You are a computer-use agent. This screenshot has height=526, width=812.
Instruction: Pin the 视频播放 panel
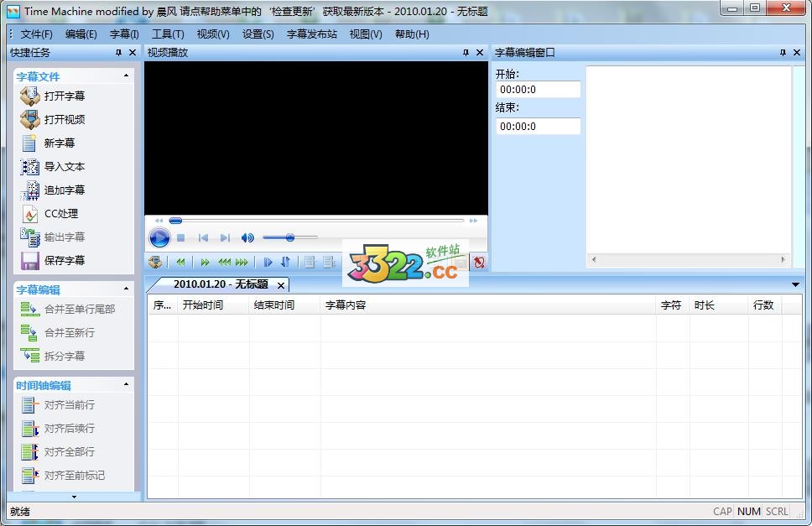tap(466, 52)
